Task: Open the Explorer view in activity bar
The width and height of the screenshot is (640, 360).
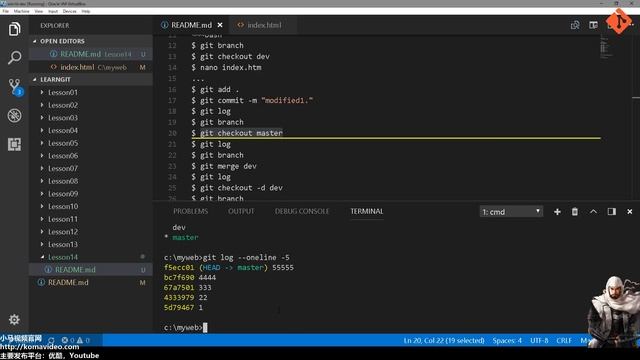Action: click(14, 29)
